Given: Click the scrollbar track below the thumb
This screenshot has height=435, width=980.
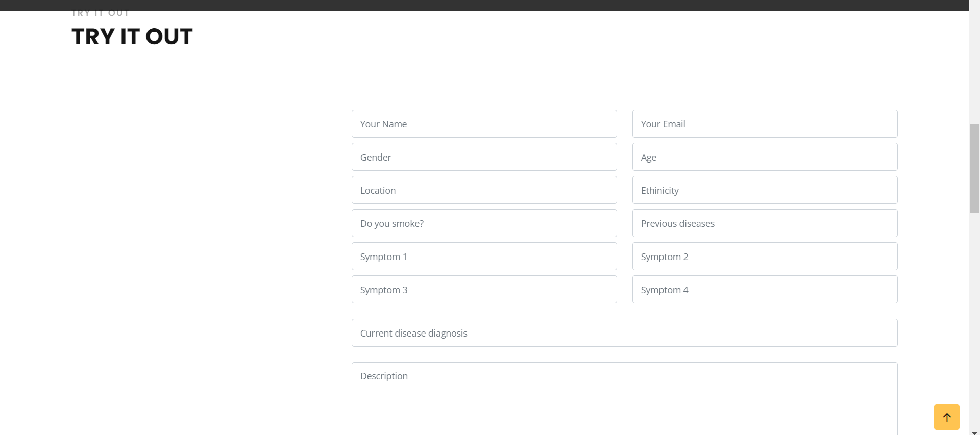Looking at the screenshot, I should point(974,321).
